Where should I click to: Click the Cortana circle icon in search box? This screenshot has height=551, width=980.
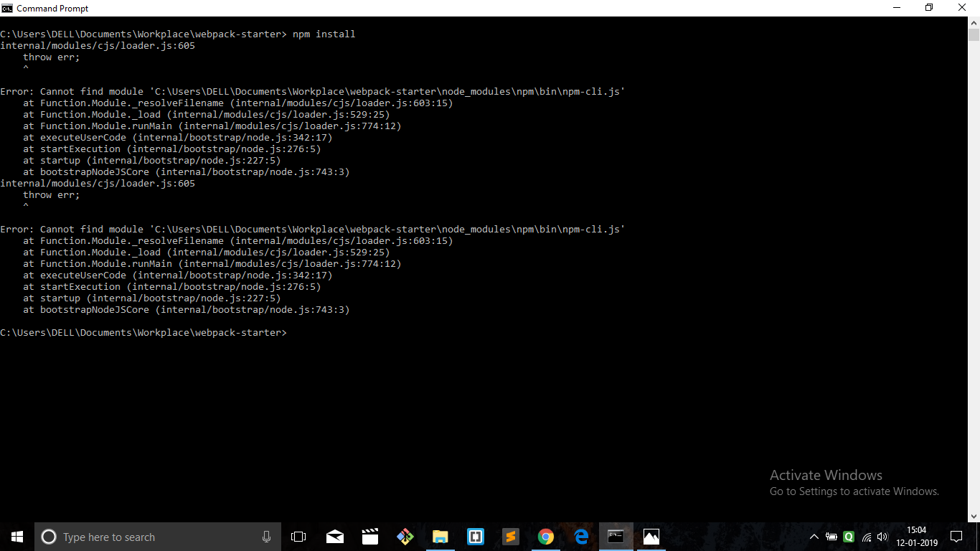click(49, 537)
